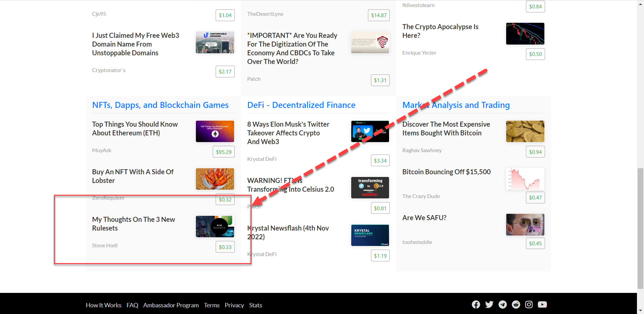This screenshot has height=314, width=644.
Task: Open author MuyAsk's profile
Action: 102,150
